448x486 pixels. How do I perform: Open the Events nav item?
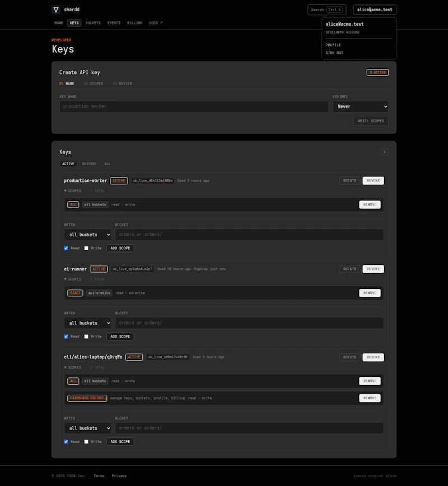click(114, 23)
